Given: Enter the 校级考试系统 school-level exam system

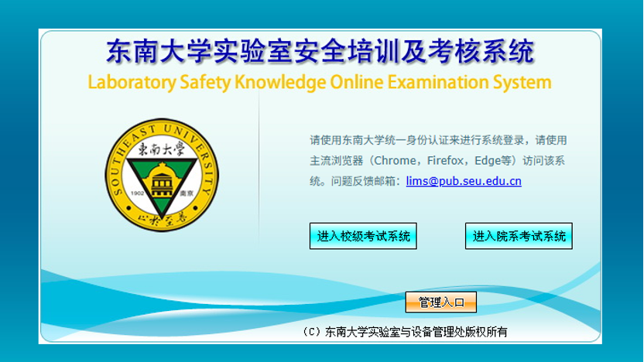Looking at the screenshot, I should [x=363, y=237].
